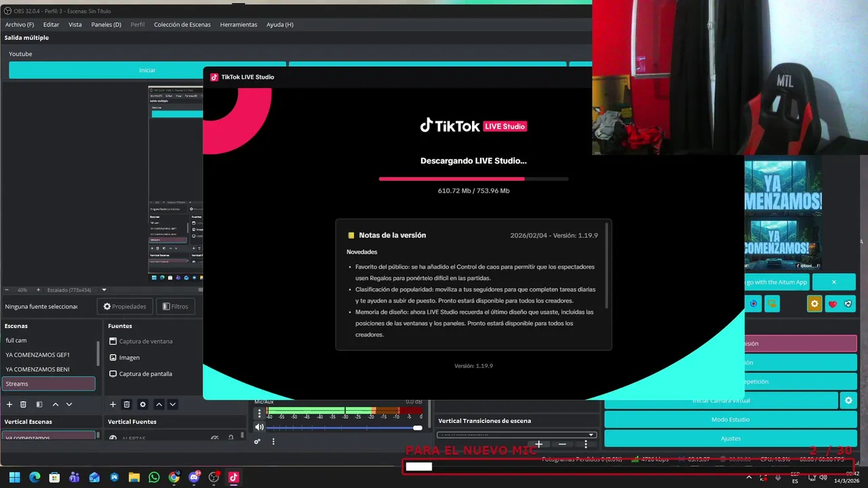
Task: Zoom out preview with minus icon
Action: 7,289
